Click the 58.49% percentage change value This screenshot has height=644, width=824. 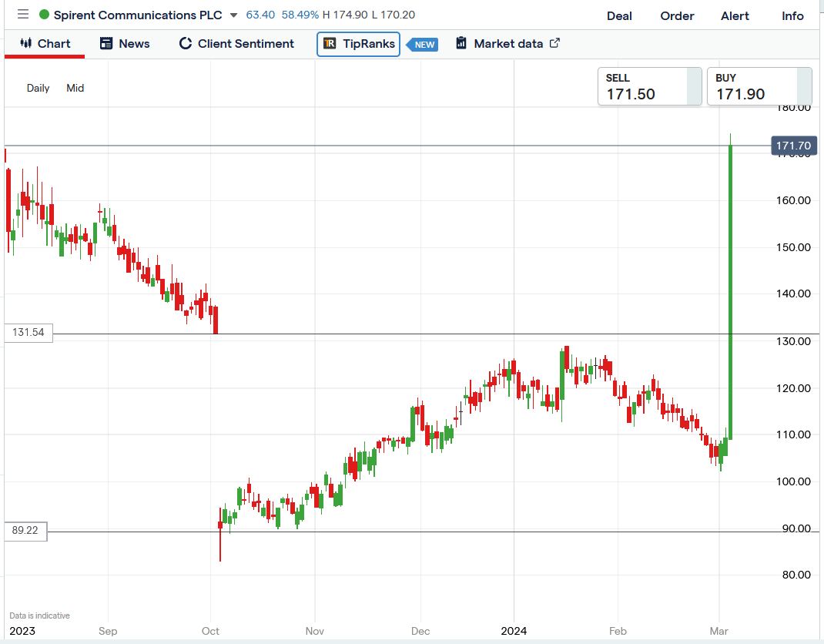coord(300,15)
